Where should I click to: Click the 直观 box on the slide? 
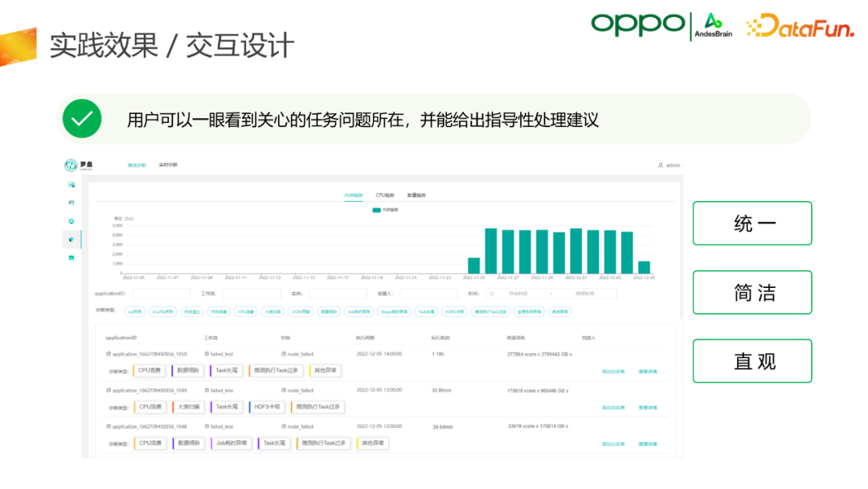pos(752,361)
